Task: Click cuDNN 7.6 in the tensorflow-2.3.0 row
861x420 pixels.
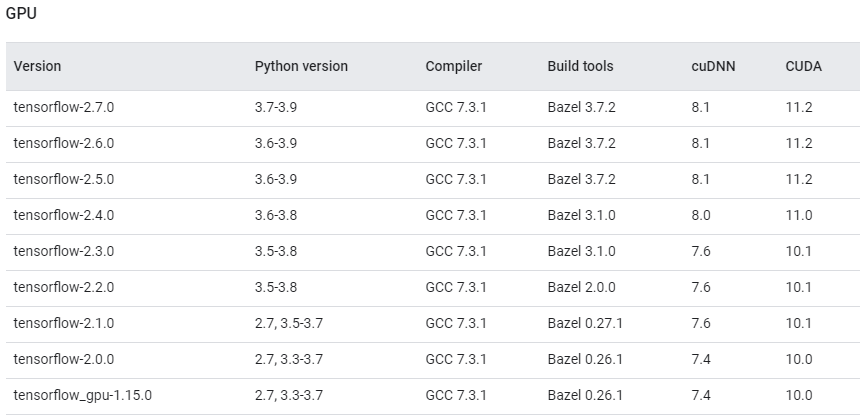Action: [x=701, y=251]
